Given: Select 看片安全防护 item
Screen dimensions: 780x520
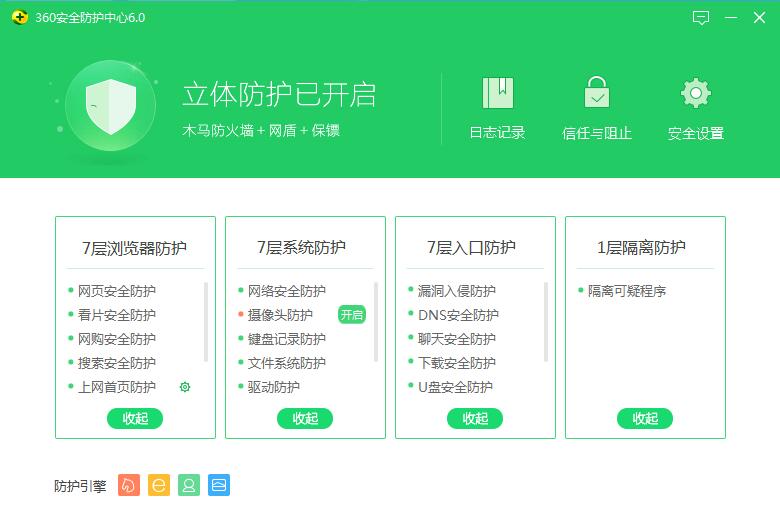Looking at the screenshot, I should pyautogui.click(x=116, y=314).
